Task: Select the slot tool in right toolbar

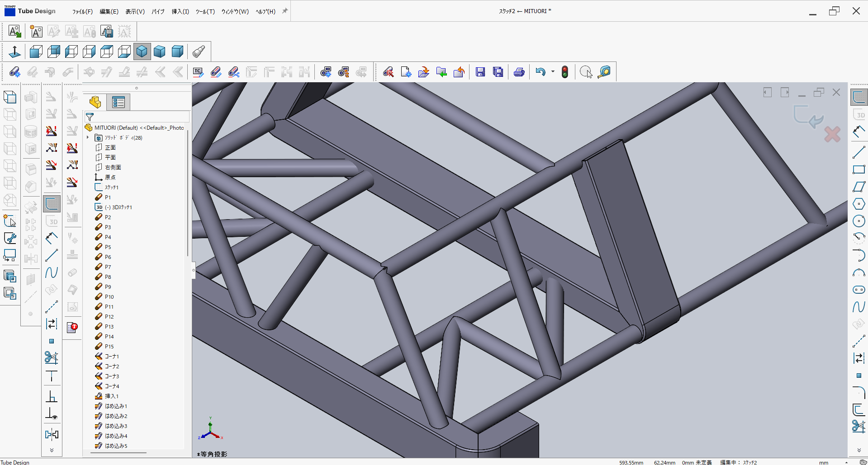Action: [x=859, y=290]
